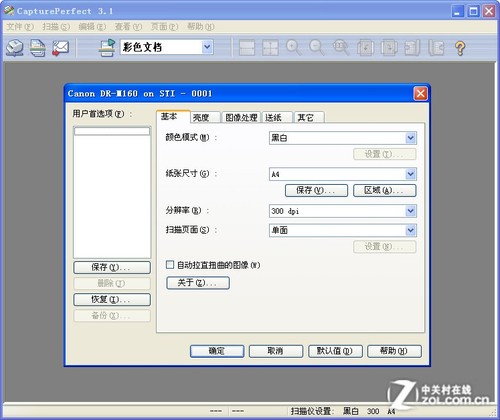
Task: Click the 区域(A)... button
Action: point(384,190)
